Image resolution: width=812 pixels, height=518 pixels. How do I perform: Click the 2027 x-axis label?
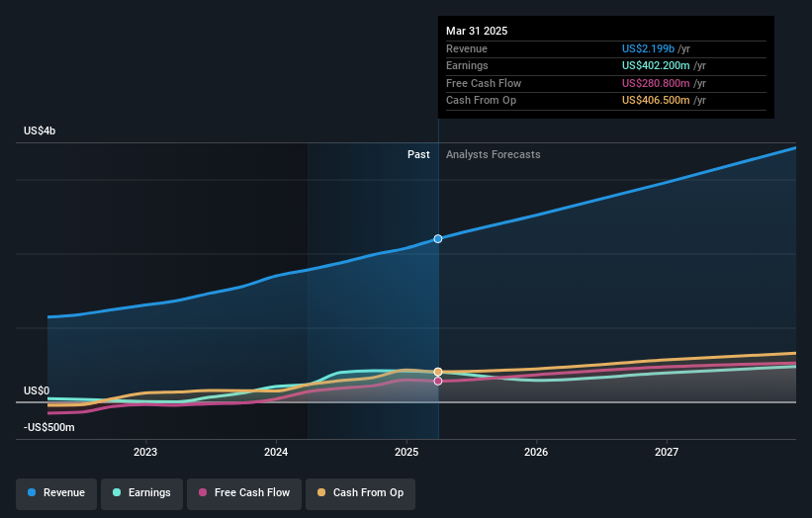pyautogui.click(x=667, y=453)
